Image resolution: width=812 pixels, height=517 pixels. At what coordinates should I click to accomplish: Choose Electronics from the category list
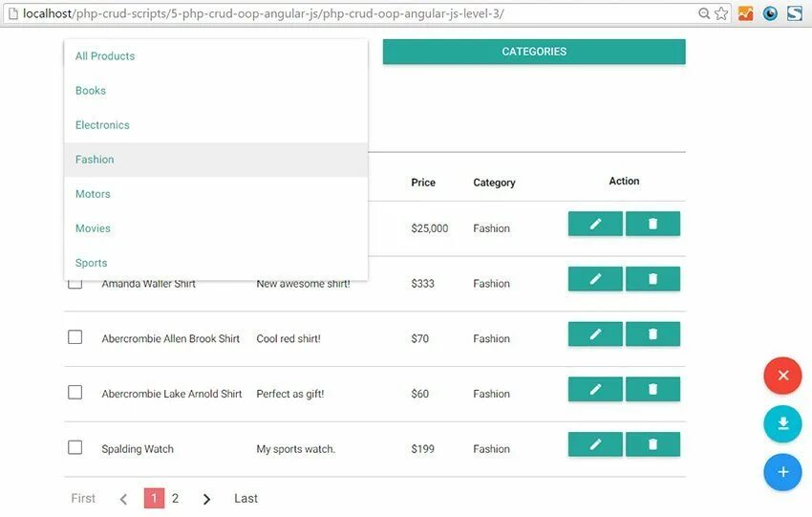pyautogui.click(x=102, y=125)
